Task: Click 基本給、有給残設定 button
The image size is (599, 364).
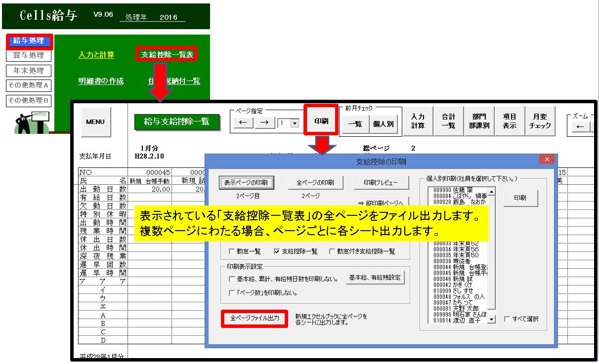Action: tap(375, 278)
